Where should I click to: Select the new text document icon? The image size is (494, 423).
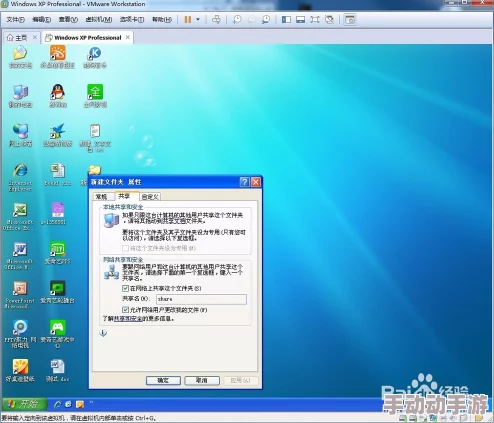click(x=95, y=138)
